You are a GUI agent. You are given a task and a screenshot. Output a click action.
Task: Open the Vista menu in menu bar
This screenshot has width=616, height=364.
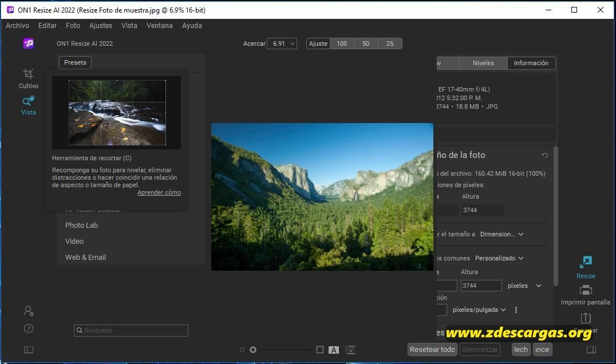(129, 26)
